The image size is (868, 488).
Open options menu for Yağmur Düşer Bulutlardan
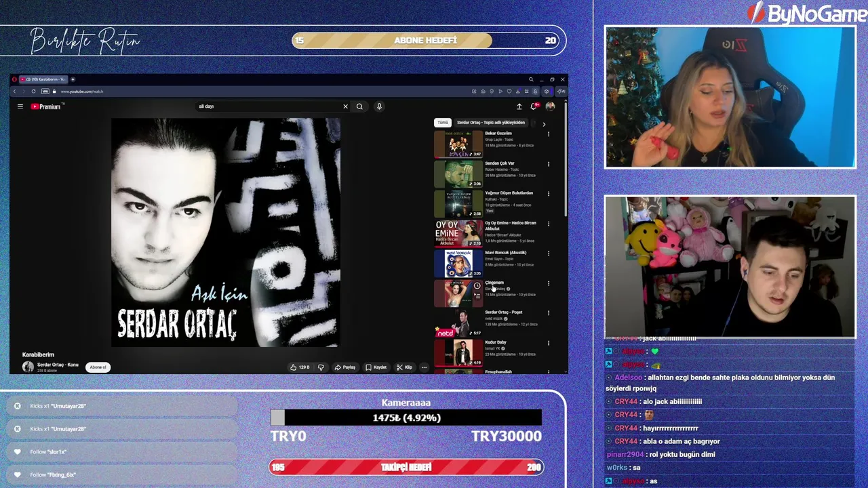coord(549,194)
